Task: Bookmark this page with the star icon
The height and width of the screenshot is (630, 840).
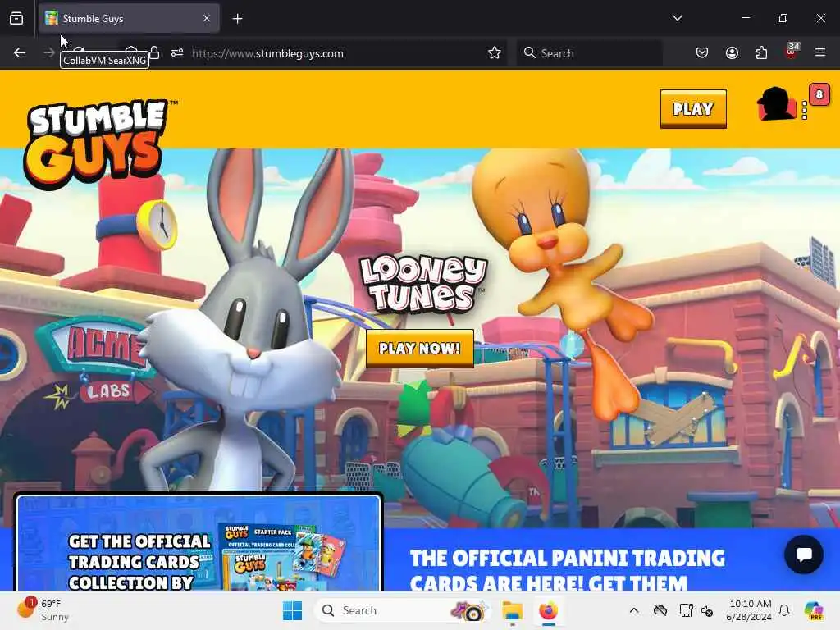Action: 495,52
